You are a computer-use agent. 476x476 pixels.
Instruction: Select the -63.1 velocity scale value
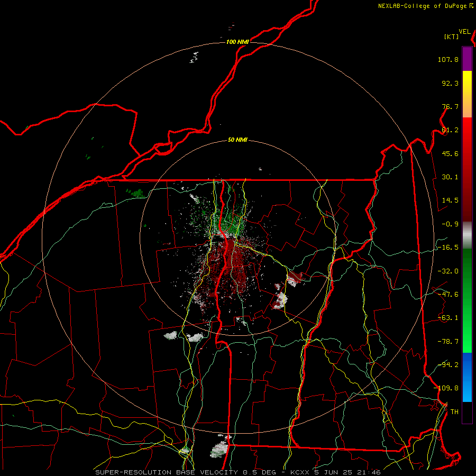pyautogui.click(x=448, y=318)
